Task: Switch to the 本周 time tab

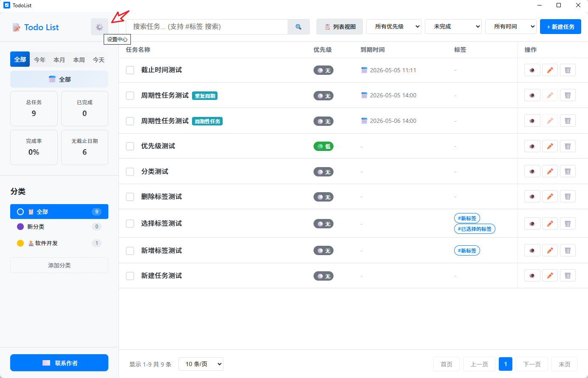Action: (79, 60)
